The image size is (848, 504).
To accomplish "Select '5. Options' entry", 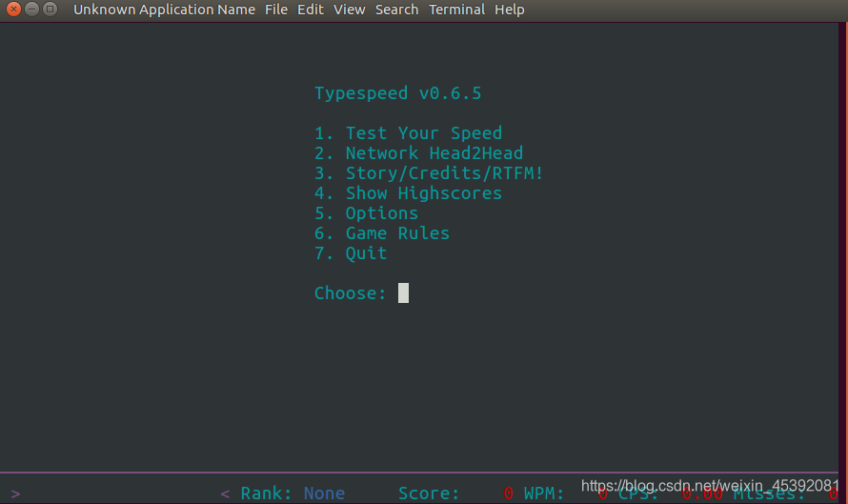I will [x=366, y=213].
